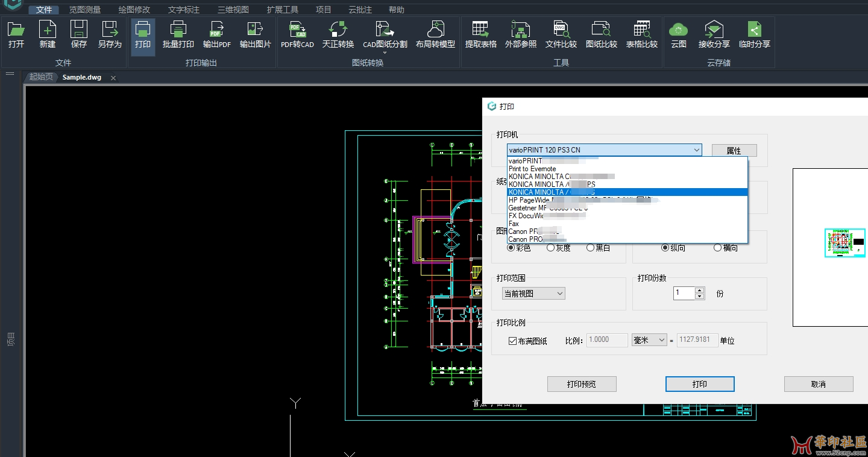Click the 提取表格 extract table icon
This screenshot has height=457, width=868.
pyautogui.click(x=481, y=29)
